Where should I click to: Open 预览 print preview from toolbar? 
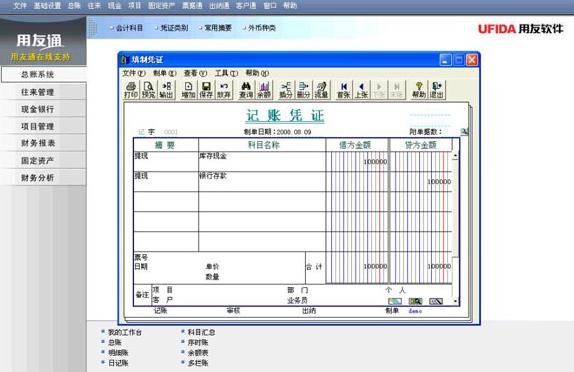(148, 90)
